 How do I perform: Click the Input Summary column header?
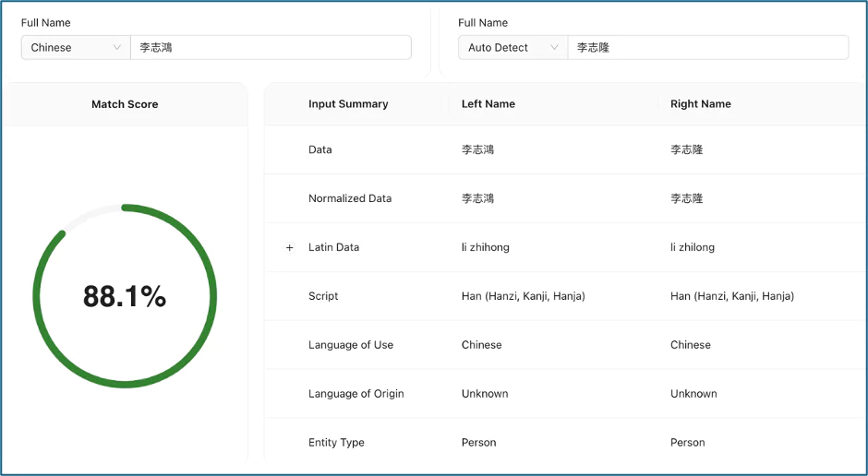348,104
